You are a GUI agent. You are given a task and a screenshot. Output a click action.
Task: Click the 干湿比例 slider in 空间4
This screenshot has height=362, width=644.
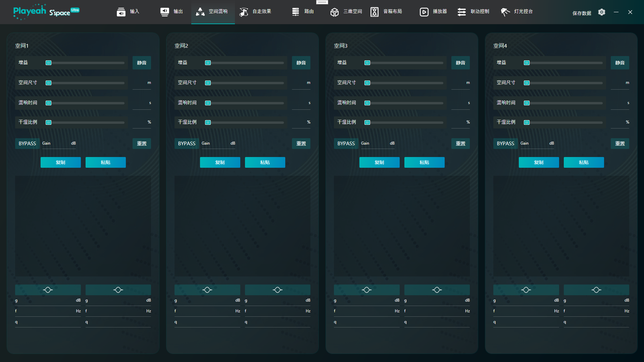point(563,122)
